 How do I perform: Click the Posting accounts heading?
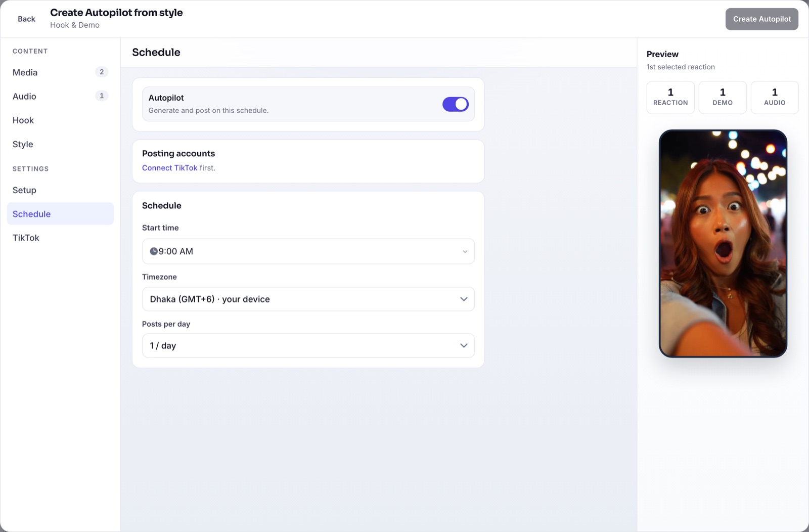(x=178, y=153)
